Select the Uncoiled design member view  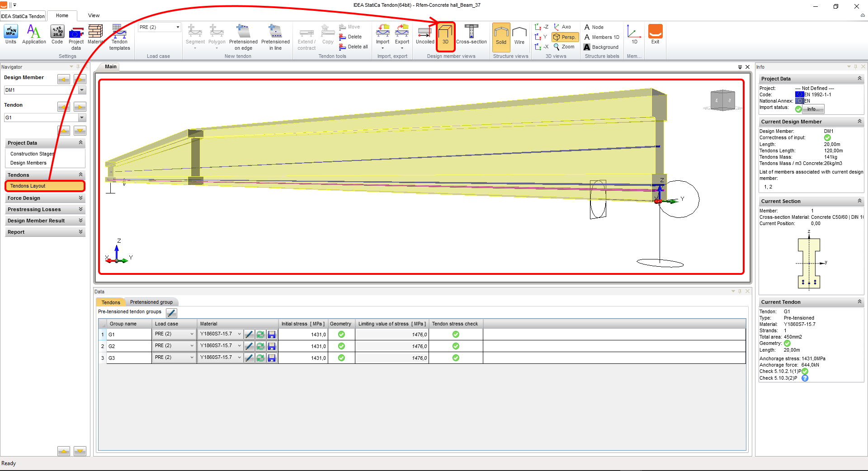point(425,35)
